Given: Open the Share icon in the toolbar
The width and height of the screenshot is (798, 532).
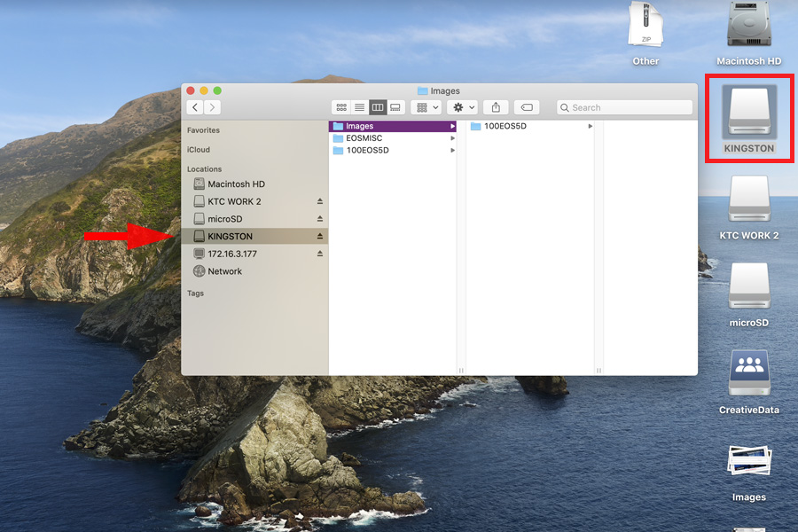Looking at the screenshot, I should pos(496,107).
